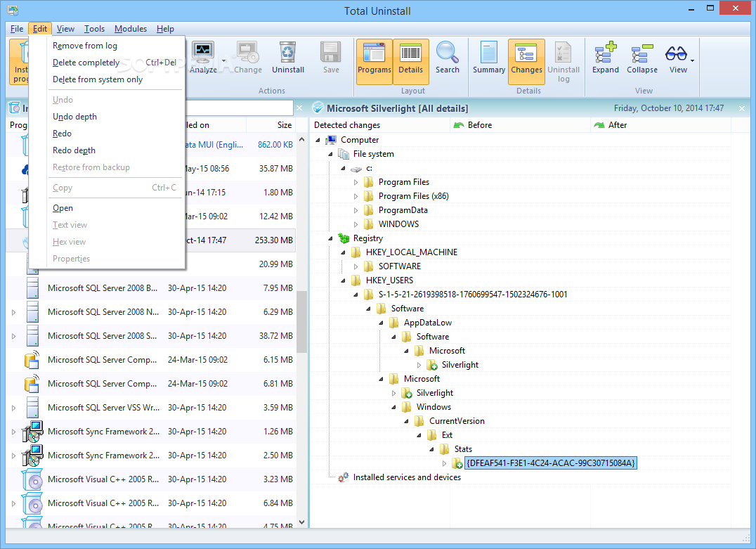Click the Detected changes column header
This screenshot has height=549, width=756.
click(x=380, y=125)
